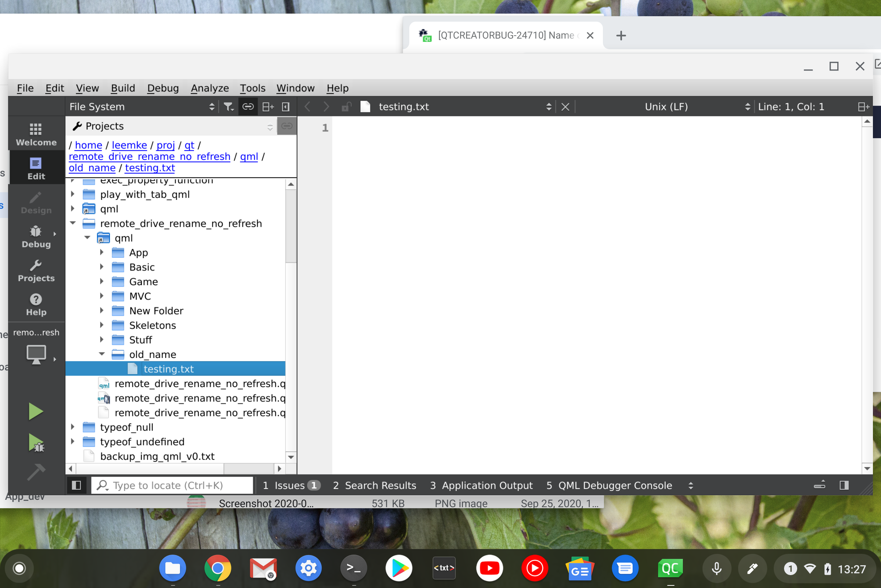Open the Welcome mode
This screenshot has height=588, width=881.
[x=36, y=134]
